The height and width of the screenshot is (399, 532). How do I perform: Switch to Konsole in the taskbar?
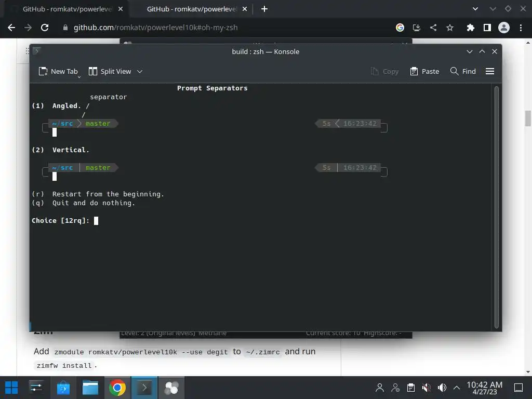pos(144,388)
